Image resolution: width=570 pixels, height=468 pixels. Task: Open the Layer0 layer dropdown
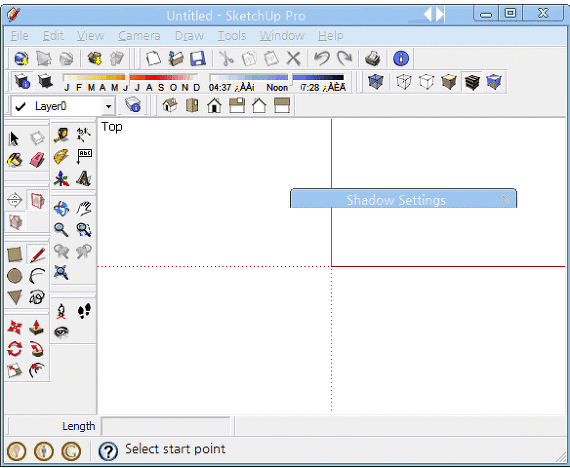pyautogui.click(x=108, y=107)
